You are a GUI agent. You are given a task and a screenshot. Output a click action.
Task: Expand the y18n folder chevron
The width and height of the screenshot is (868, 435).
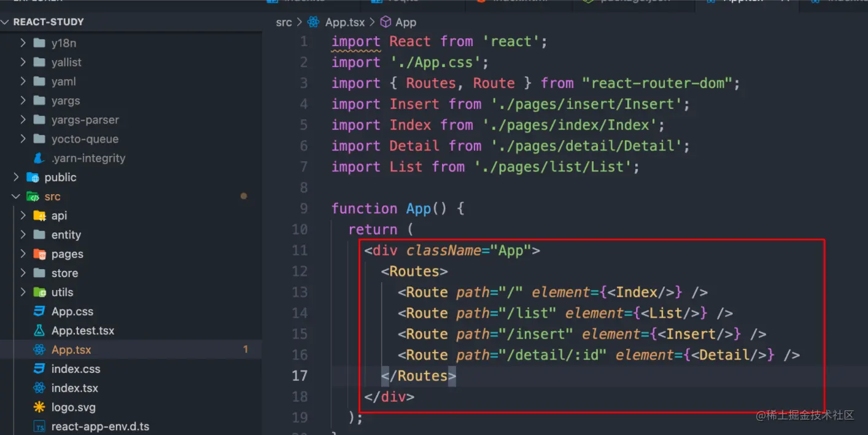point(23,43)
